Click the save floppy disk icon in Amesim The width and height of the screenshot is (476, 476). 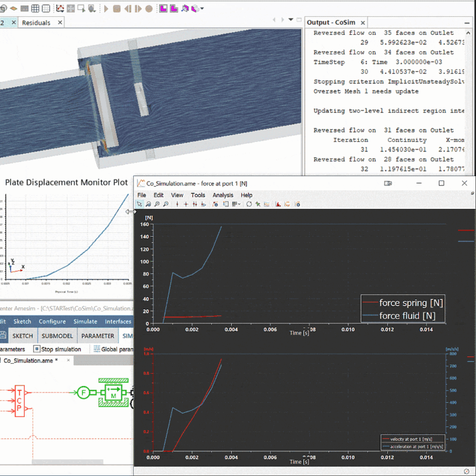(3, 336)
